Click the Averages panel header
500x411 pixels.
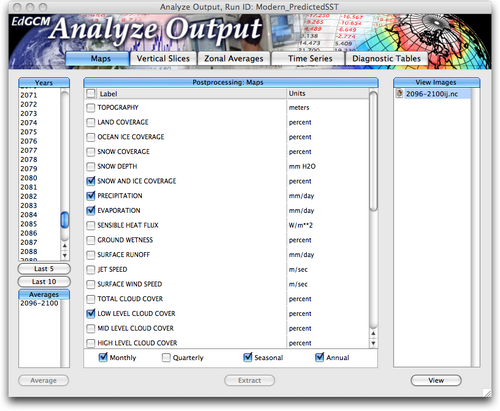44,295
